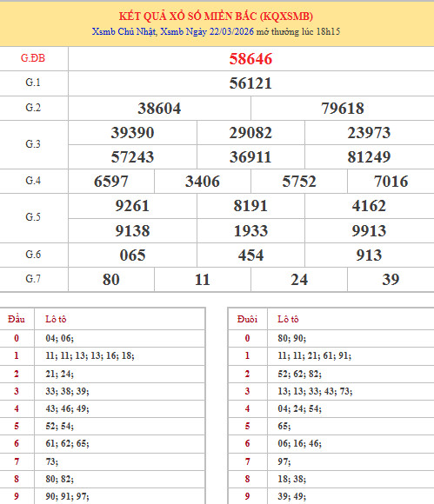Select G.3 number 81249

pos(369,157)
